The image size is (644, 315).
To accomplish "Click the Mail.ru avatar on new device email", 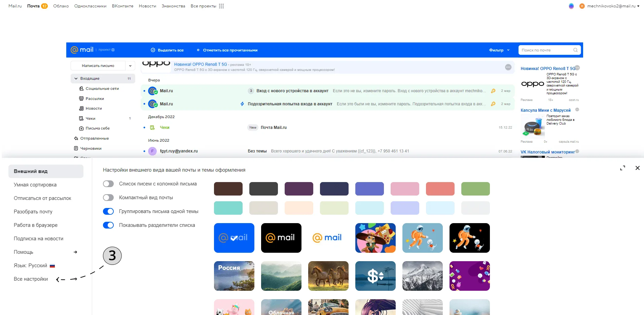I will point(153,91).
